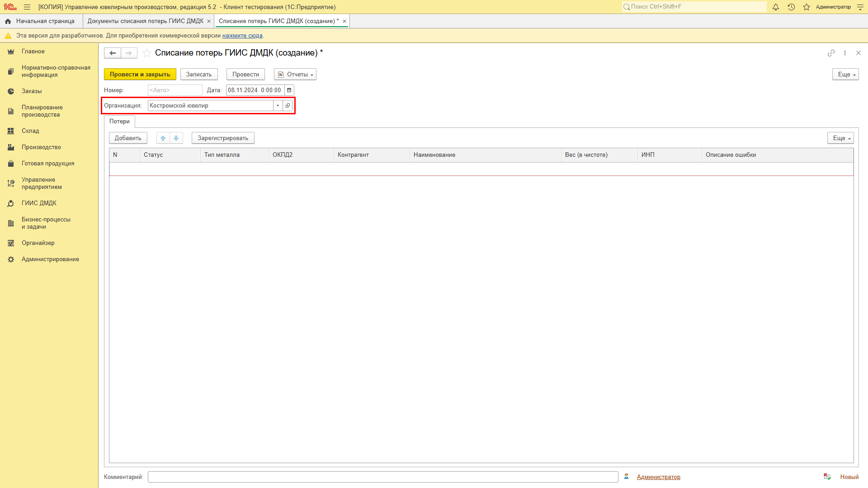Image resolution: width=868 pixels, height=488 pixels.
Task: Click the Комментарий input field
Action: pos(383,477)
